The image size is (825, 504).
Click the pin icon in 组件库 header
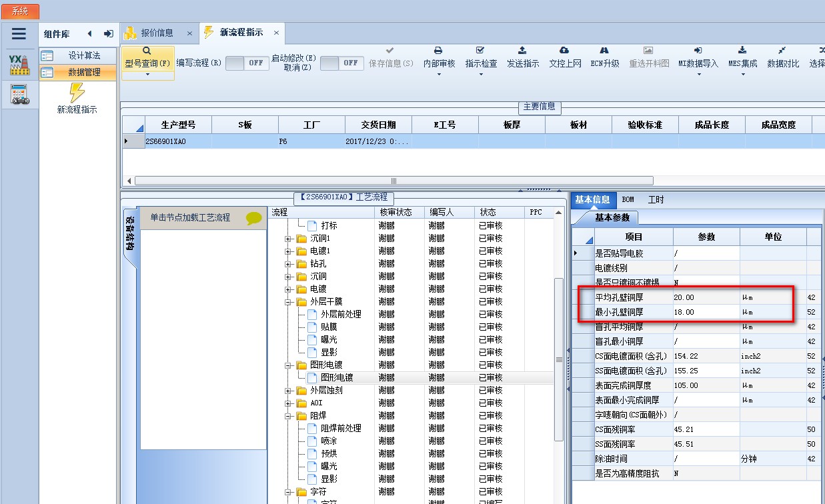pyautogui.click(x=108, y=34)
